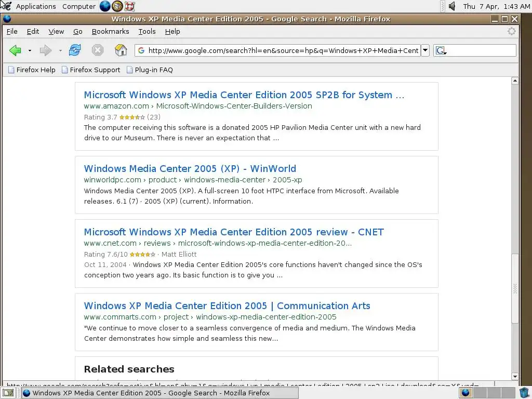The image size is (532, 399).
Task: Open the Plug-in FAQ bookmark
Action: pos(150,70)
